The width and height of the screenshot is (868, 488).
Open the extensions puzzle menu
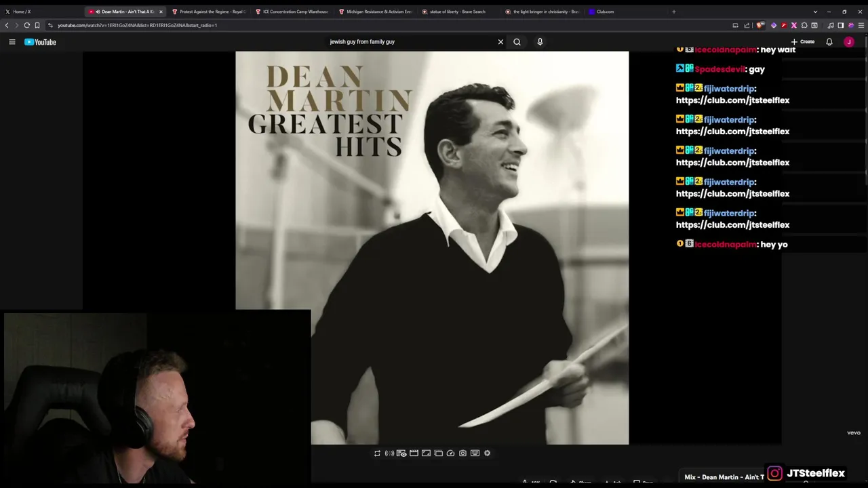click(804, 25)
